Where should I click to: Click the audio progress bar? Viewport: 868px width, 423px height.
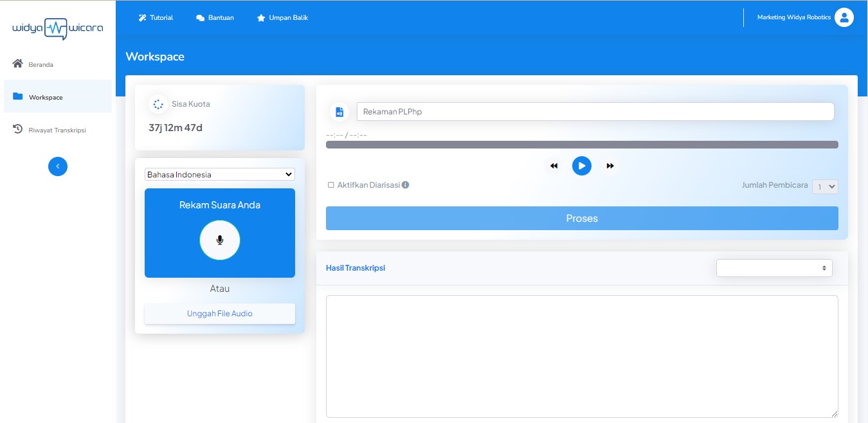582,145
